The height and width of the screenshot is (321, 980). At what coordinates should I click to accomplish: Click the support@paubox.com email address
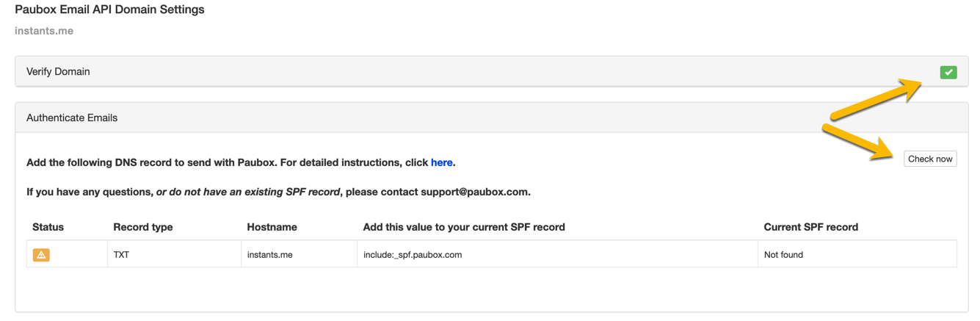coord(474,192)
